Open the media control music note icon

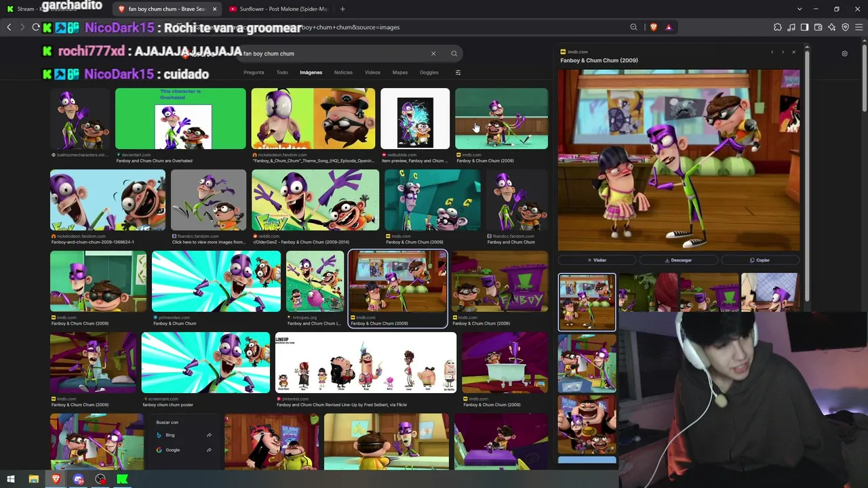791,27
